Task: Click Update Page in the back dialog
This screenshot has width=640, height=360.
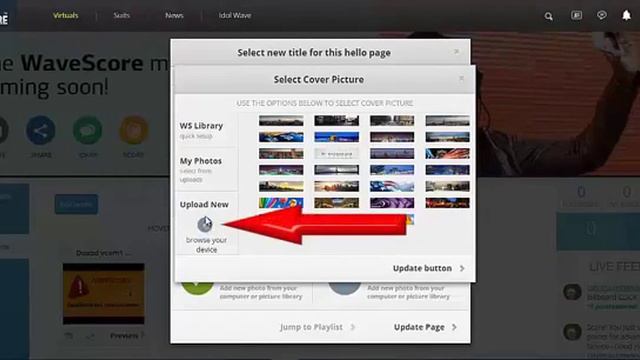Action: 419,327
